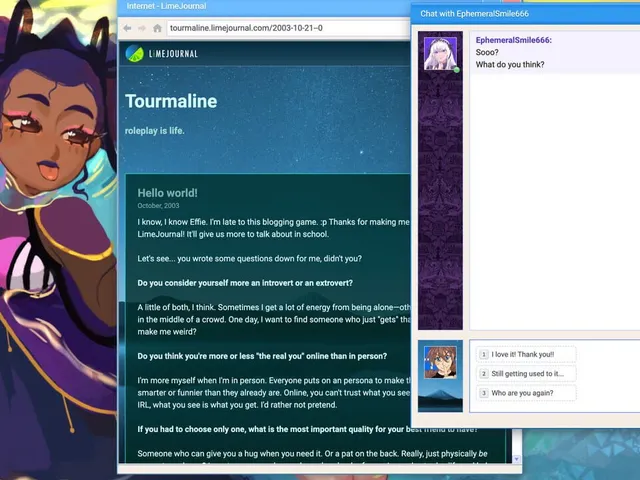The image size is (640, 480).
Task: Click the browser forward arrow
Action: [x=142, y=28]
